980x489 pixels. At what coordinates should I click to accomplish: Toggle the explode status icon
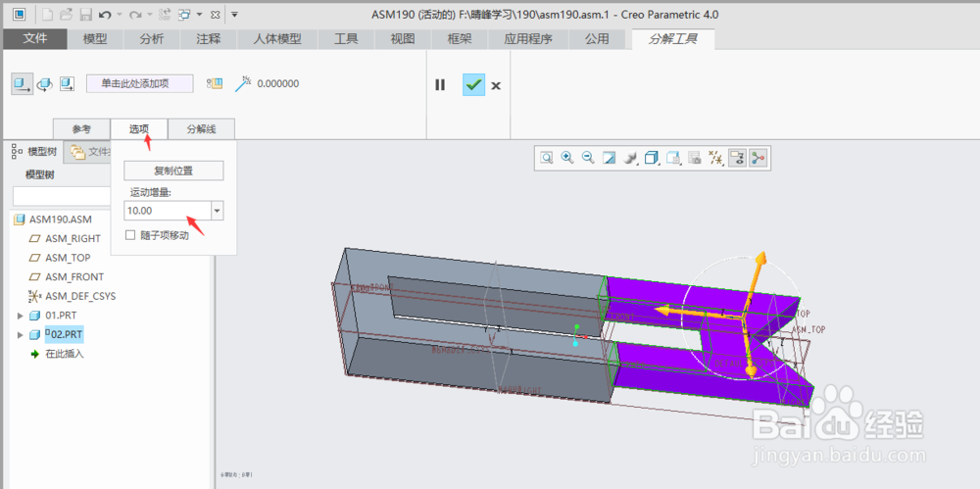coord(215,84)
